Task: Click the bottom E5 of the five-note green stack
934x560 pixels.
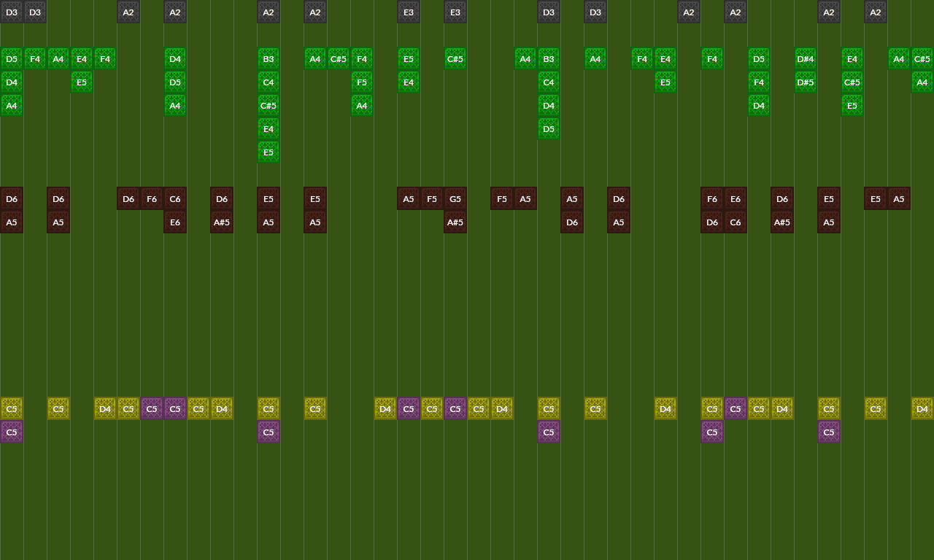Action: pos(269,152)
